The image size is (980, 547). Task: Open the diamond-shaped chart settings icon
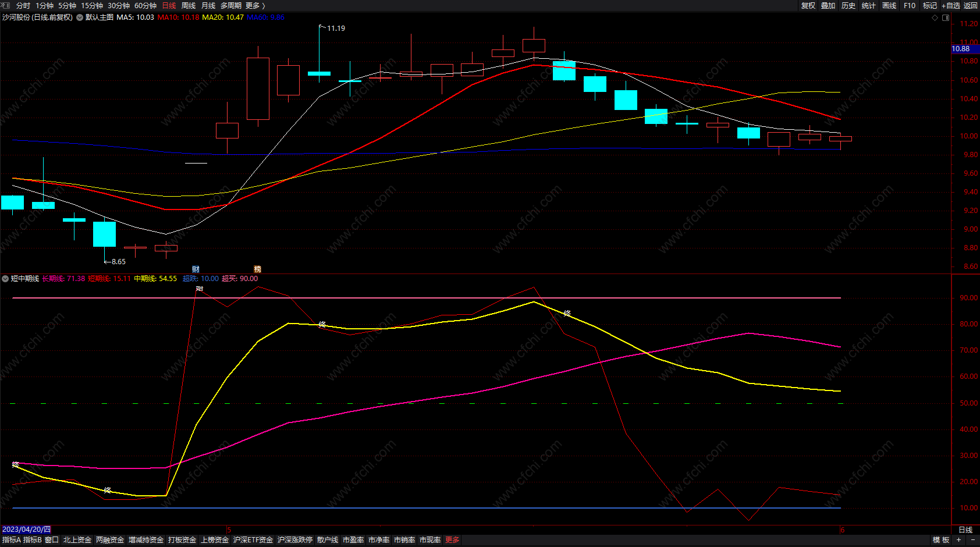(x=935, y=17)
